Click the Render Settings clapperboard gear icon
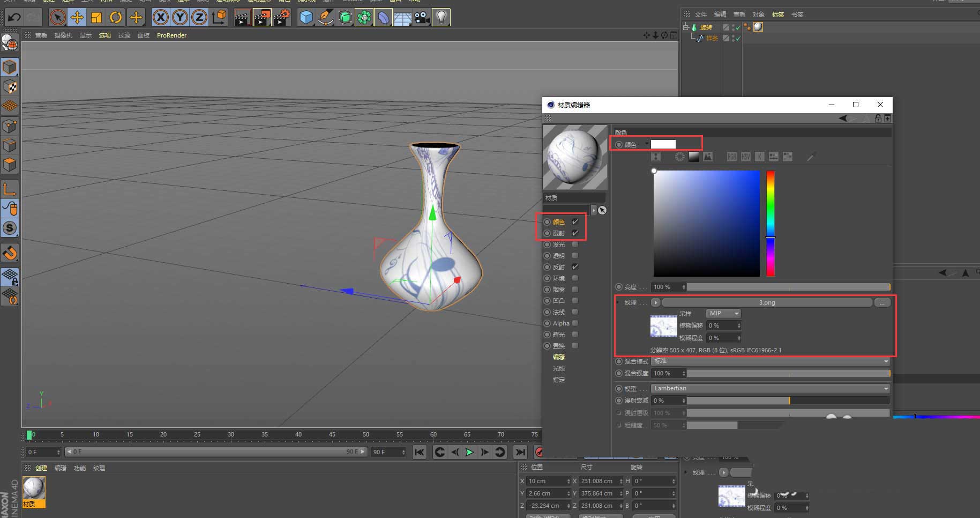980x518 pixels. coord(282,18)
